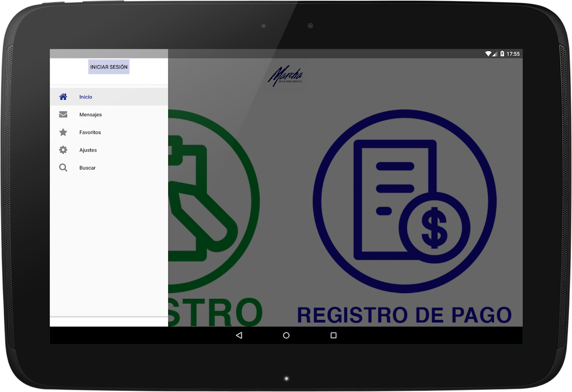
Task: Open the Inicio menu entry
Action: coord(109,97)
